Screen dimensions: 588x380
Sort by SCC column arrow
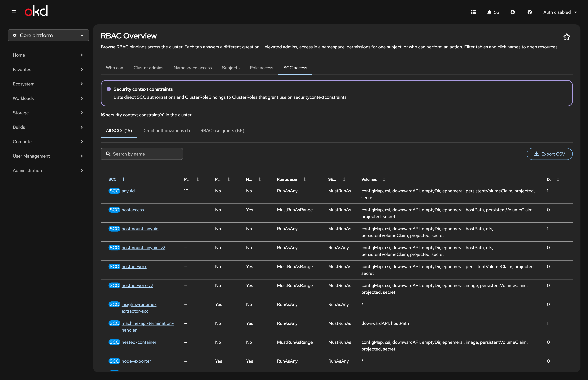[x=124, y=179]
